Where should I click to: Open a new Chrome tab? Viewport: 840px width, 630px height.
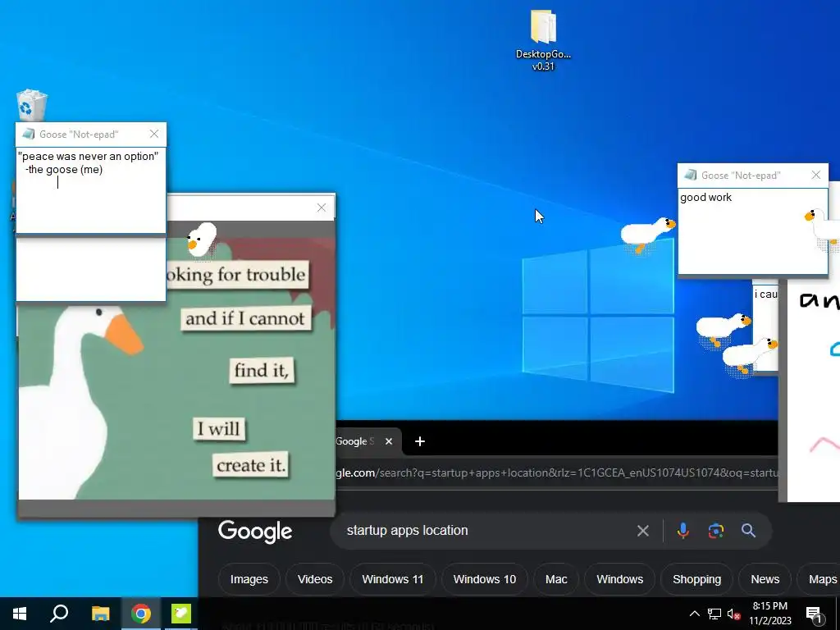[420, 441]
